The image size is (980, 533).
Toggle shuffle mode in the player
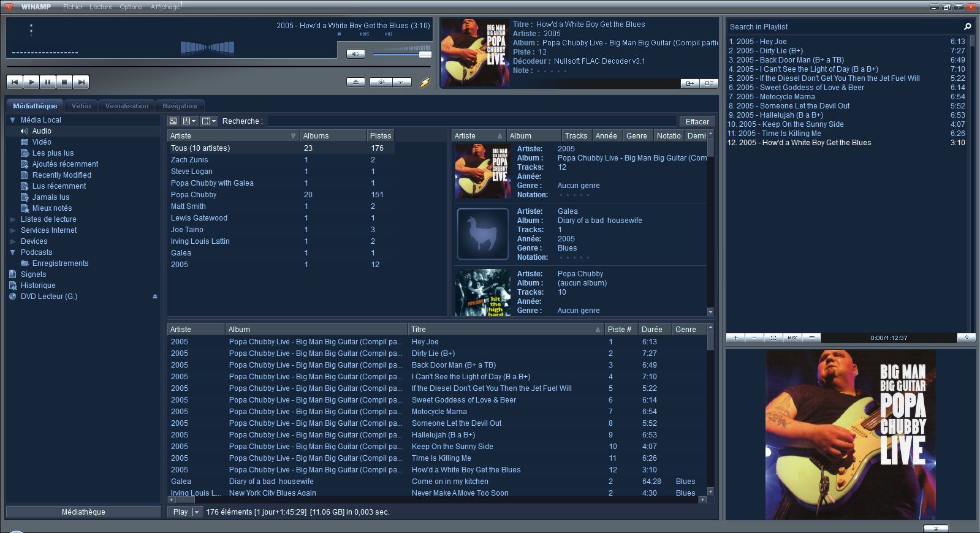point(381,82)
